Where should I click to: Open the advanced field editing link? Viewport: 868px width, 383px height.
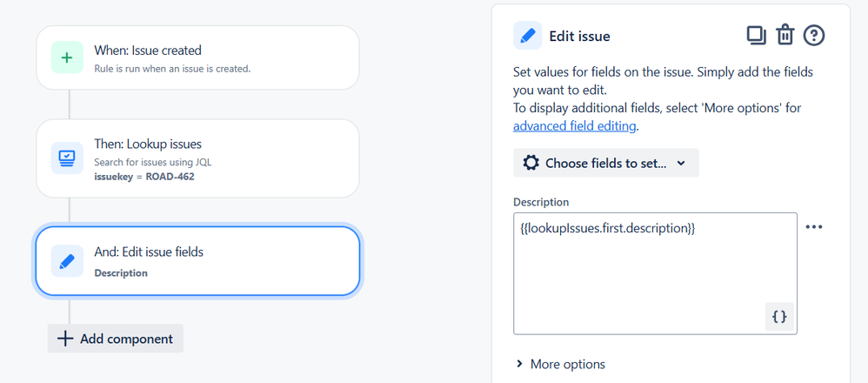(x=575, y=125)
